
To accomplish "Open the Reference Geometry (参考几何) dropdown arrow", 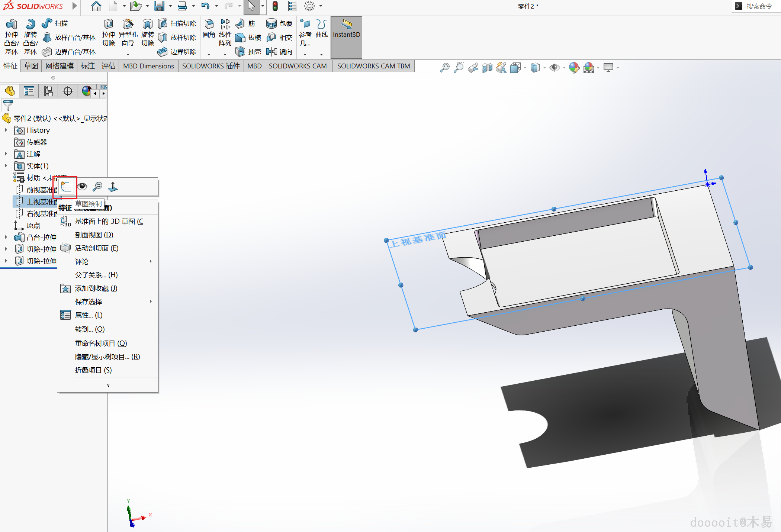I will pos(305,55).
